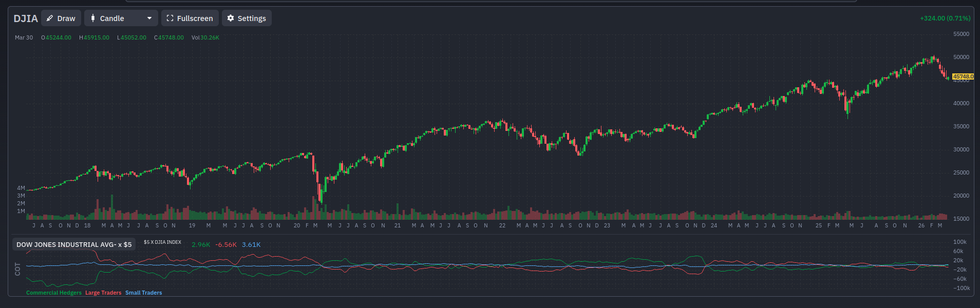This screenshot has height=308, width=980.
Task: Click the year 26 time axis label
Action: coord(921,225)
